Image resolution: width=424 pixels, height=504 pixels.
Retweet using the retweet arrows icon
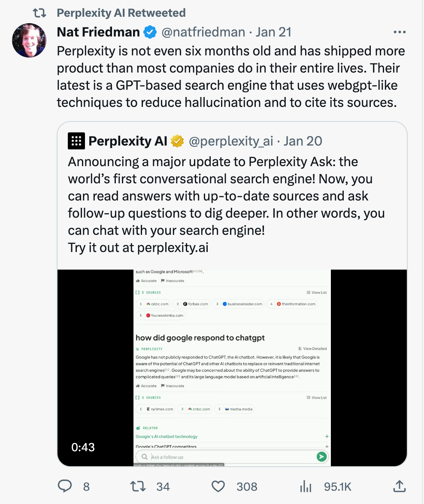[137, 486]
